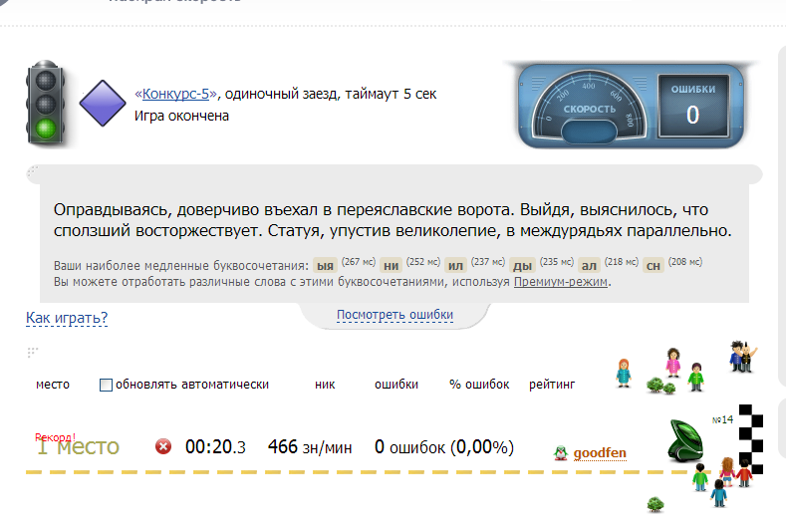Click the red X icon beside time
Viewport: 786px width, 532px height.
tap(163, 446)
